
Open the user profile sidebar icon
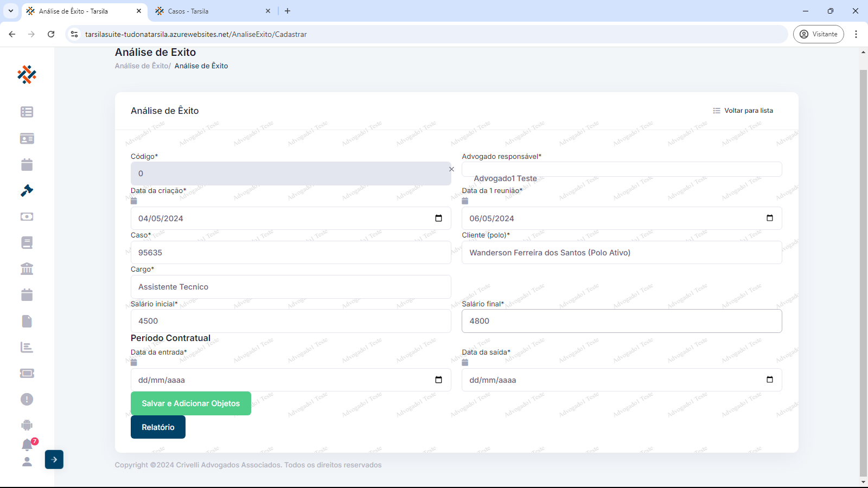point(27,461)
